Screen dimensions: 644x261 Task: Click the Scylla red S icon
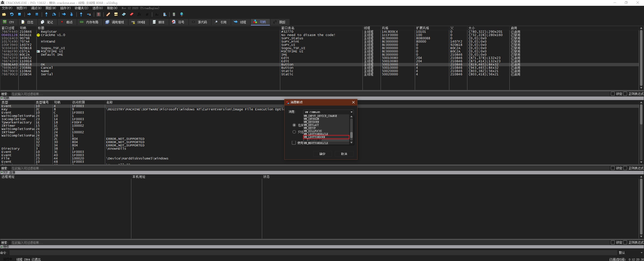tap(99, 14)
